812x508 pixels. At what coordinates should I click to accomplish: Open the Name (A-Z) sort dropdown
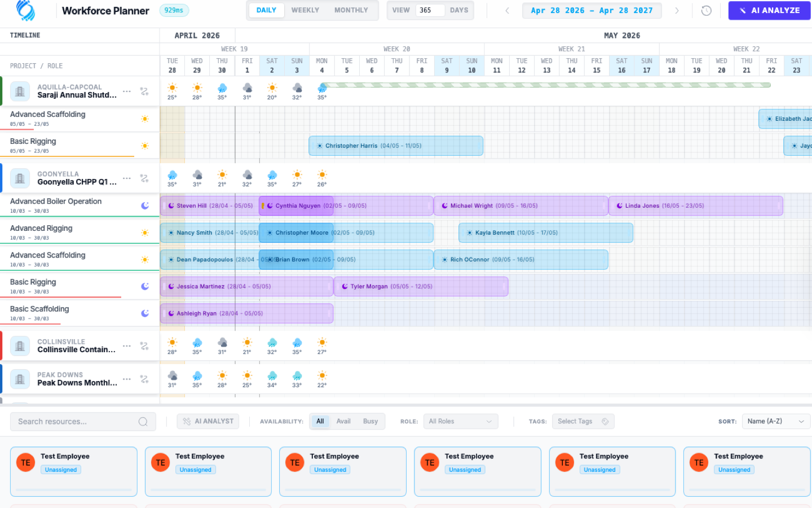[x=776, y=421]
